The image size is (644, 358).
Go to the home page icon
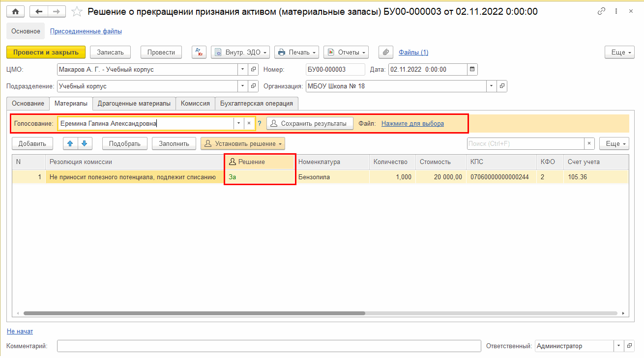point(16,11)
